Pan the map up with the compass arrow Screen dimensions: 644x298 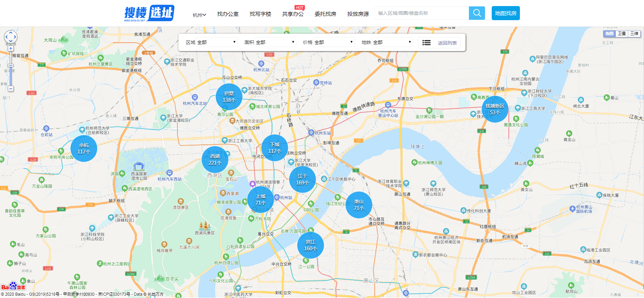(x=11, y=33)
